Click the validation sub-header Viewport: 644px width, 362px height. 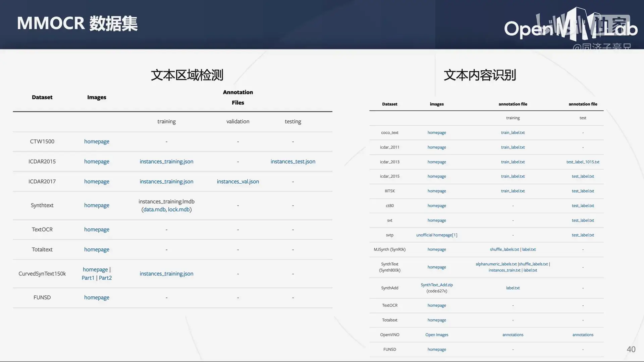(x=238, y=122)
